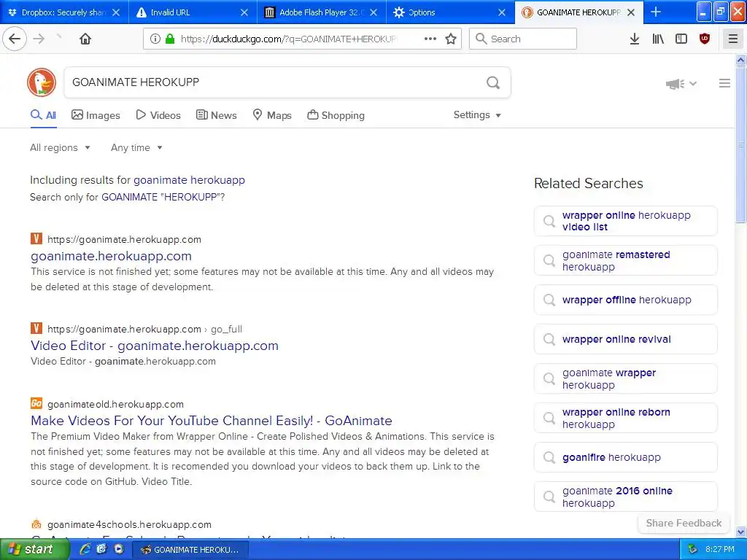
Task: Click the Firefox address bar URL
Action: pyautogui.click(x=288, y=39)
